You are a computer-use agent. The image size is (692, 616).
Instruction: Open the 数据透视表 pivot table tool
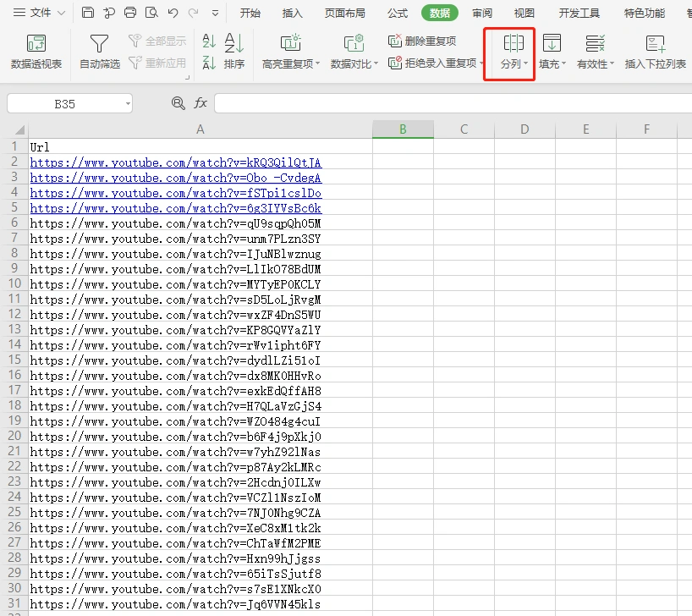click(36, 52)
